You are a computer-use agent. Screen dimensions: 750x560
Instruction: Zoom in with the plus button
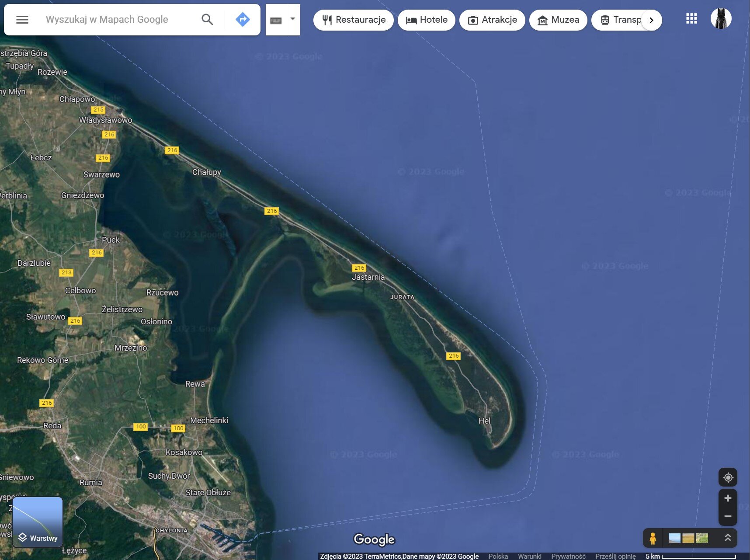coord(728,498)
